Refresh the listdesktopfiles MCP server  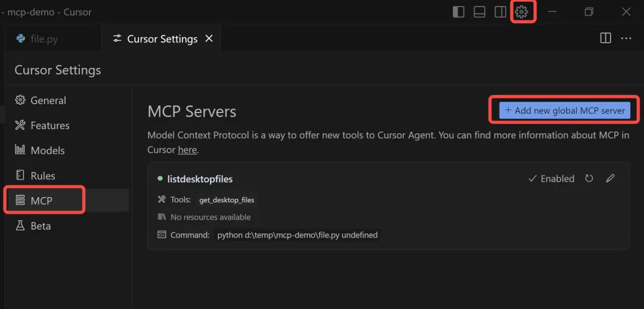pyautogui.click(x=589, y=179)
